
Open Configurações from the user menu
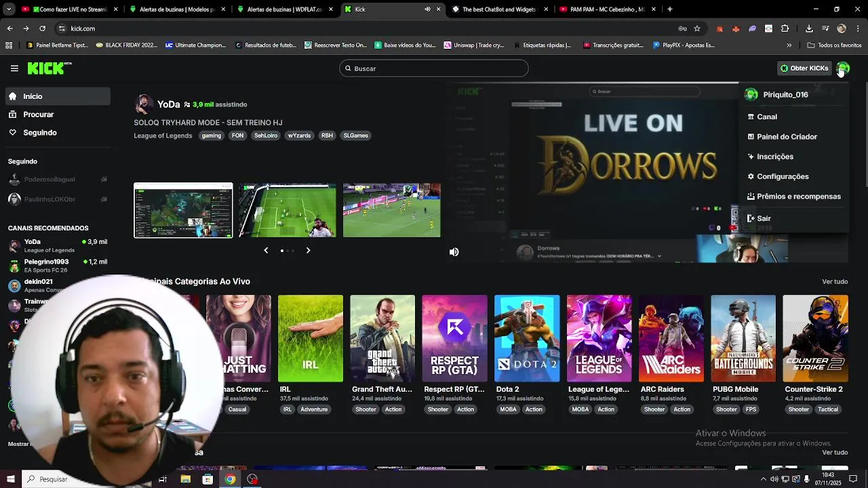click(793, 176)
